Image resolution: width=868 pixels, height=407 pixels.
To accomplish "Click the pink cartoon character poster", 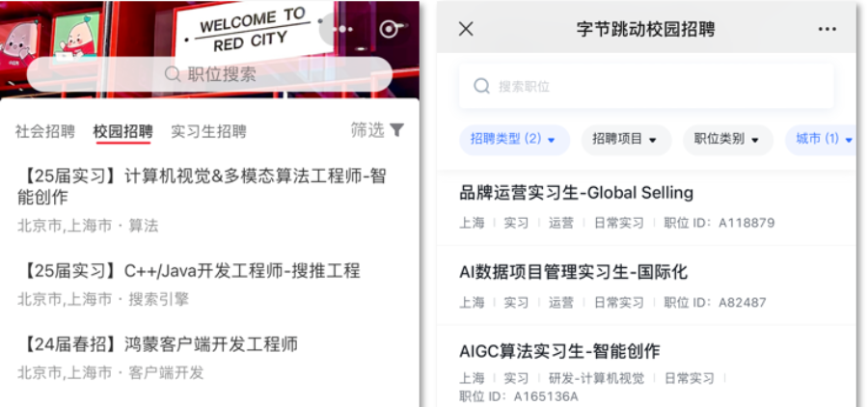I will coord(17,44).
